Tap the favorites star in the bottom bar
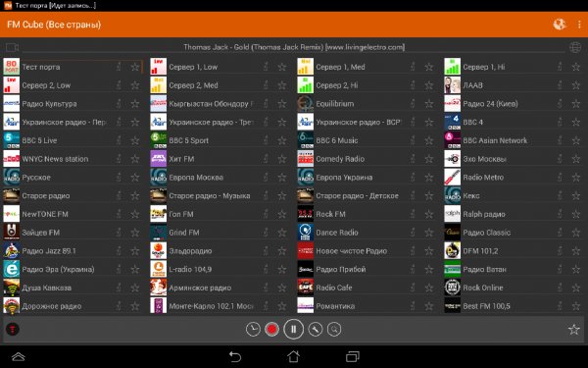This screenshot has height=368, width=588. pos(573,330)
